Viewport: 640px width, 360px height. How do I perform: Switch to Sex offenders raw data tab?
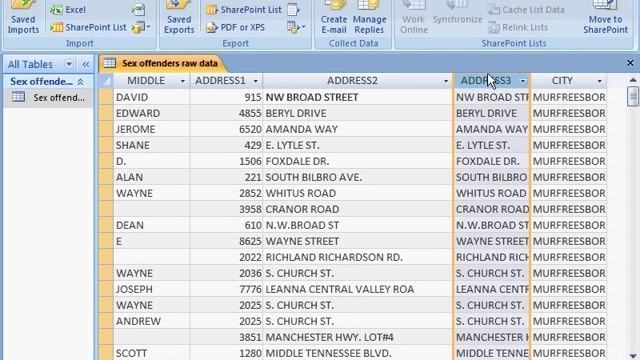point(162,63)
